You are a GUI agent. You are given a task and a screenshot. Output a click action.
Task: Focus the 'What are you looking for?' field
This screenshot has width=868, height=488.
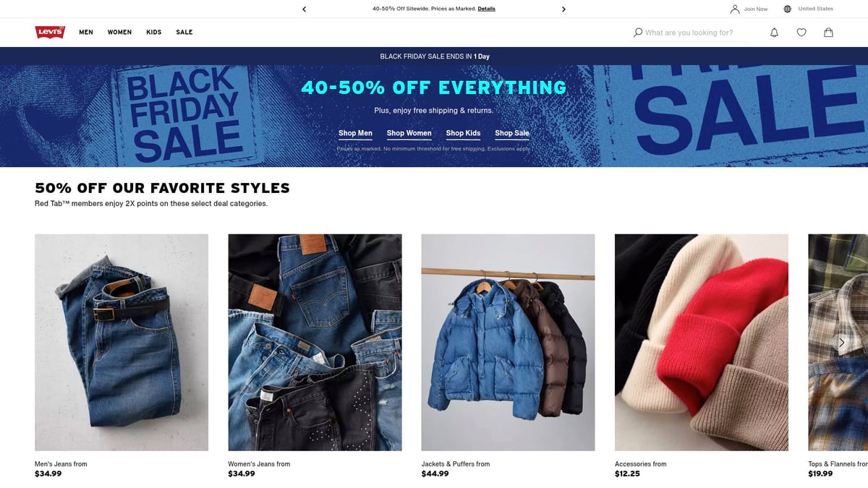[x=695, y=33]
